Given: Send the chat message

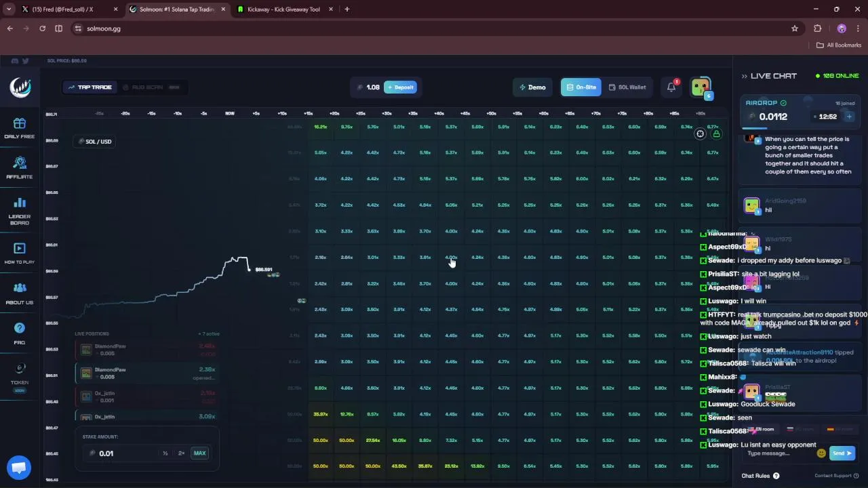Looking at the screenshot, I should [842, 453].
